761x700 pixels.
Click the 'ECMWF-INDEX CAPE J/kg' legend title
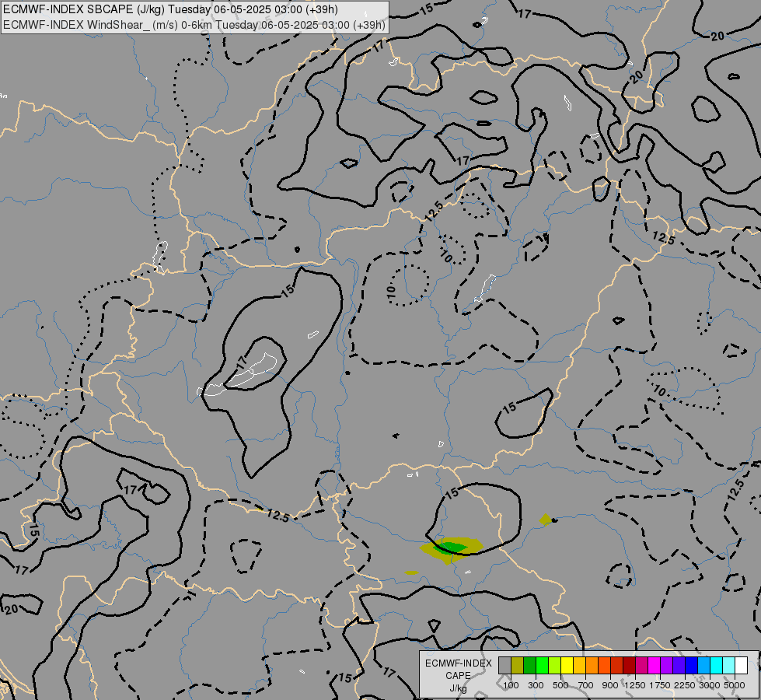coord(458,676)
